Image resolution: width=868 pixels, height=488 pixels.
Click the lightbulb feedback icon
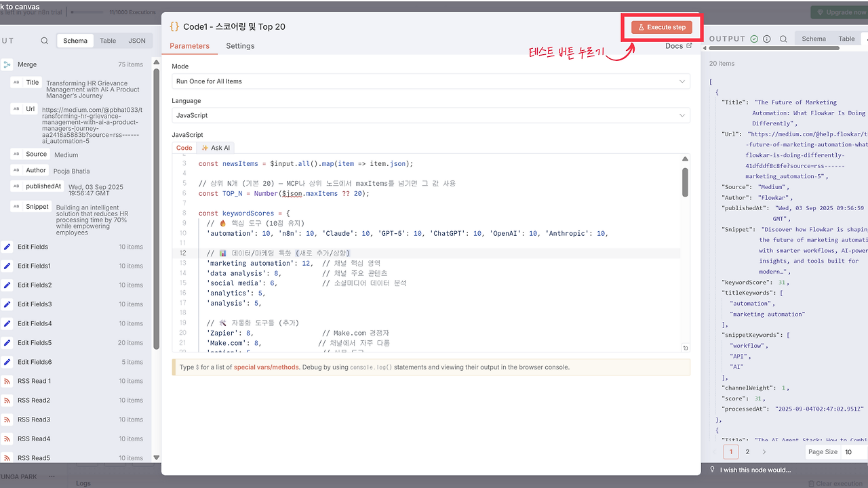[712, 470]
